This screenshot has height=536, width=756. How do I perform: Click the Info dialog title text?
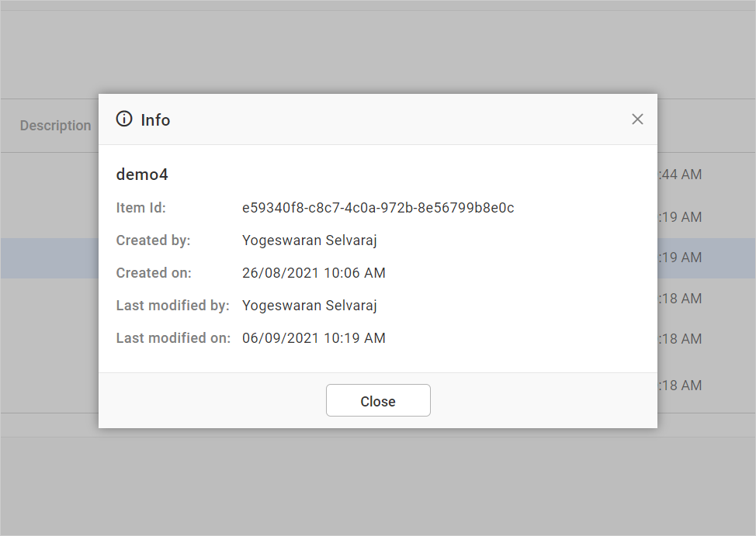point(154,119)
